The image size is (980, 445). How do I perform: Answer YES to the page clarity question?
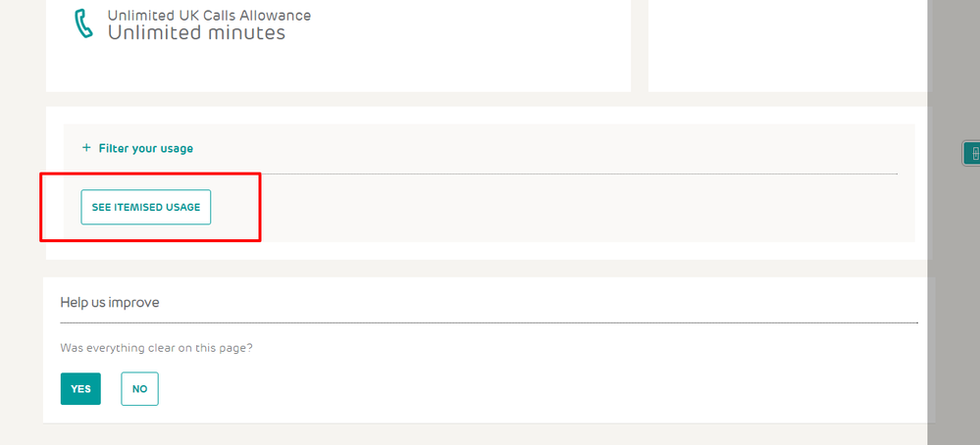click(80, 389)
